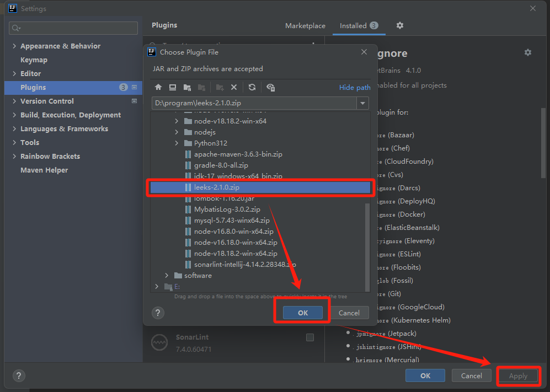Viewport: 550px width, 392px height.
Task: Click the archive icon beside mysql-5.7.43-winx64.zip
Action: pos(188,221)
